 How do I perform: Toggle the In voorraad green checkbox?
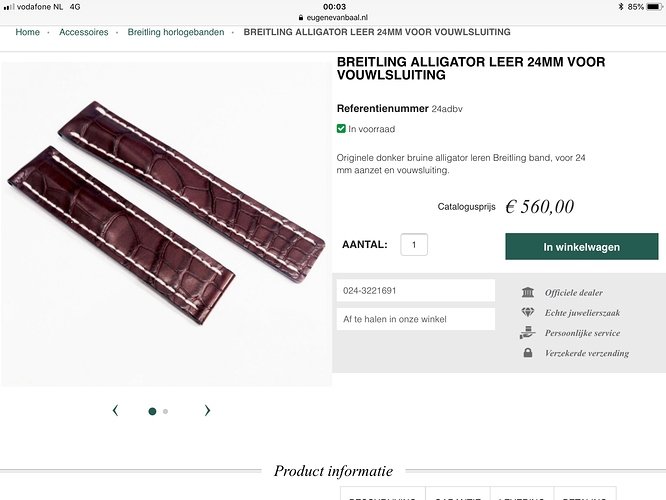coord(341,128)
